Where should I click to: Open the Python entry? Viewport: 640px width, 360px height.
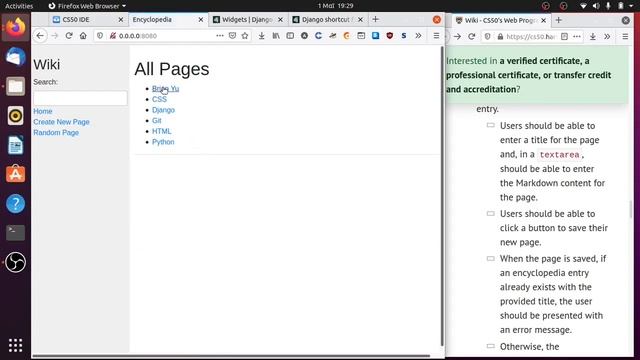tap(163, 142)
